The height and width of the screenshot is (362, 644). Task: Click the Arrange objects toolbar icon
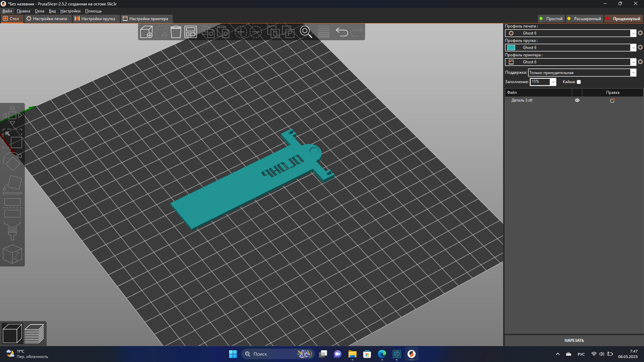191,32
